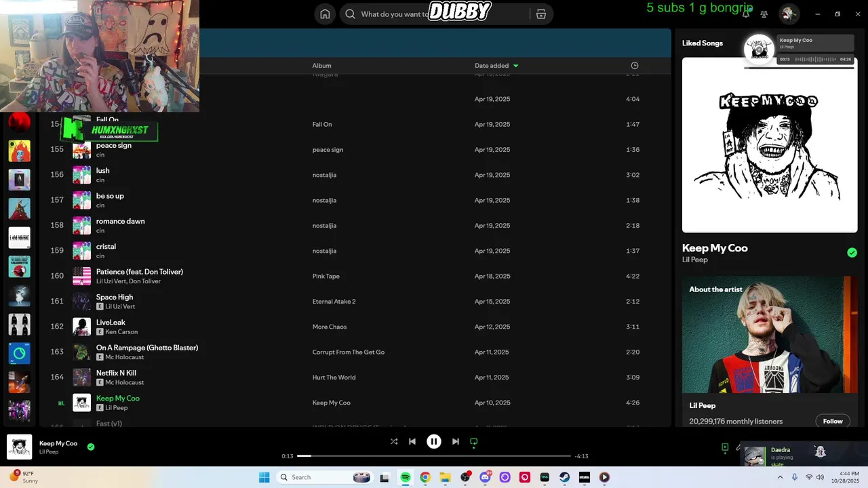868x488 pixels.
Task: Open Spotify from the taskbar
Action: click(405, 477)
